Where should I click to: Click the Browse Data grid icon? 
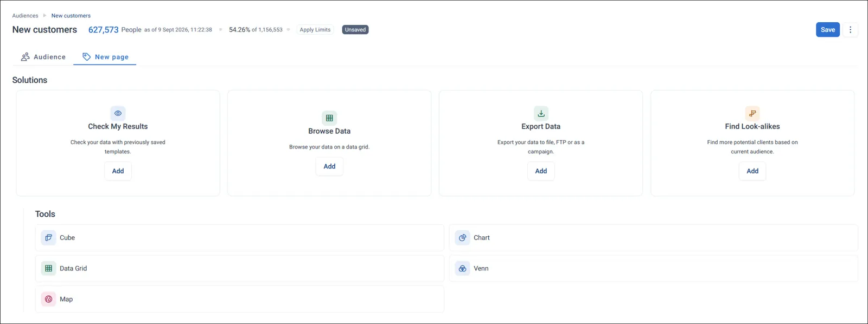(x=329, y=118)
